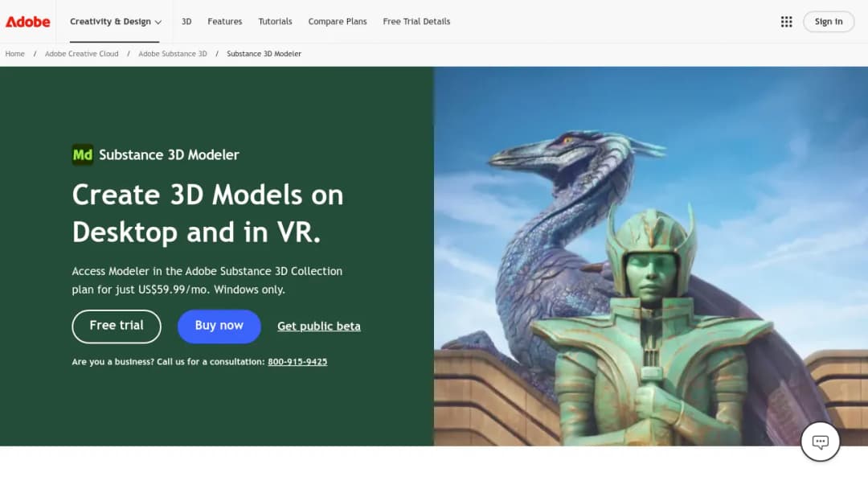
Task: Click the Sign in button
Action: (828, 22)
